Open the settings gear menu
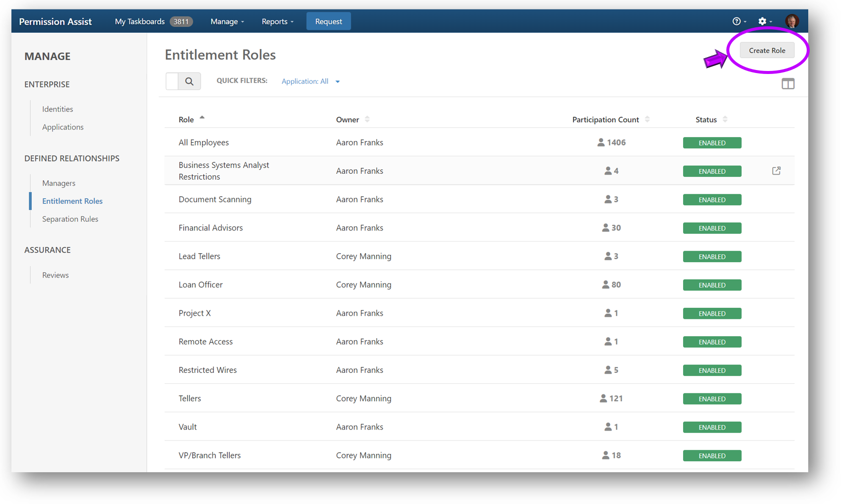Screen dimensions: 842x504 point(762,21)
